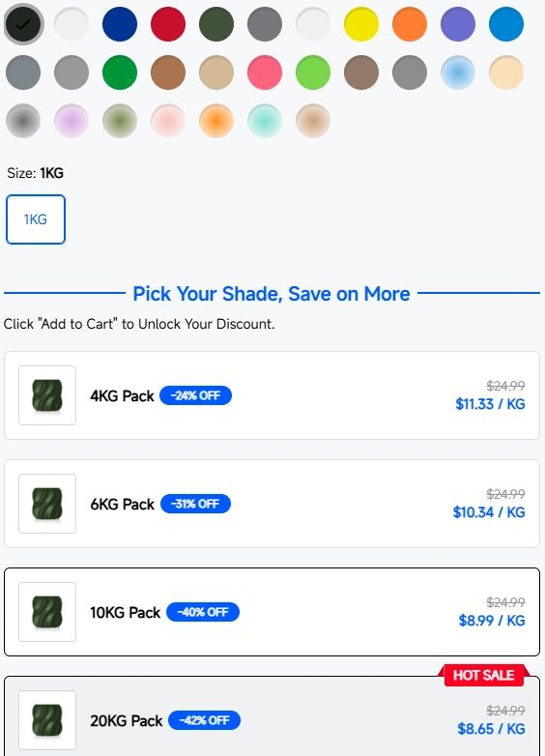Viewport: 545px width, 756px height.
Task: Select the 4KG Pack bundle
Action: point(272,395)
